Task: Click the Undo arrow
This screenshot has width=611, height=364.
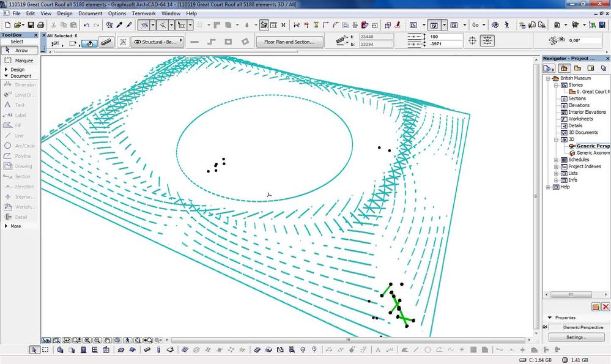Action: [86, 25]
